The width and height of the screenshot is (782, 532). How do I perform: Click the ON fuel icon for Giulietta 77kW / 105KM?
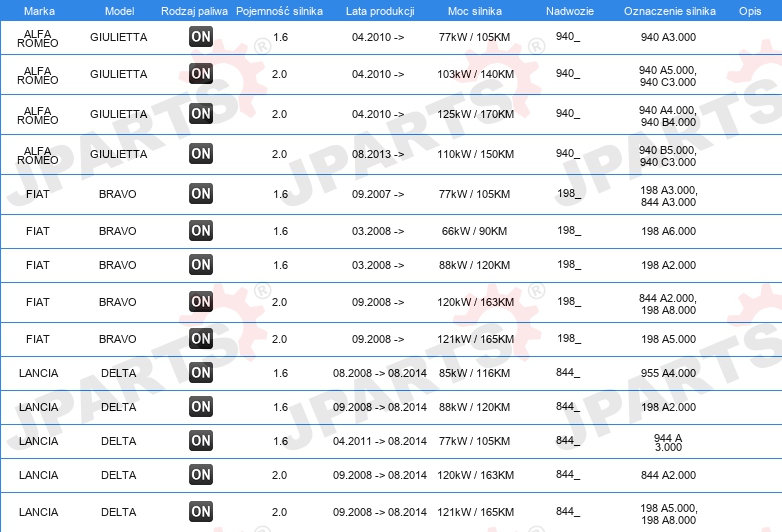(201, 36)
